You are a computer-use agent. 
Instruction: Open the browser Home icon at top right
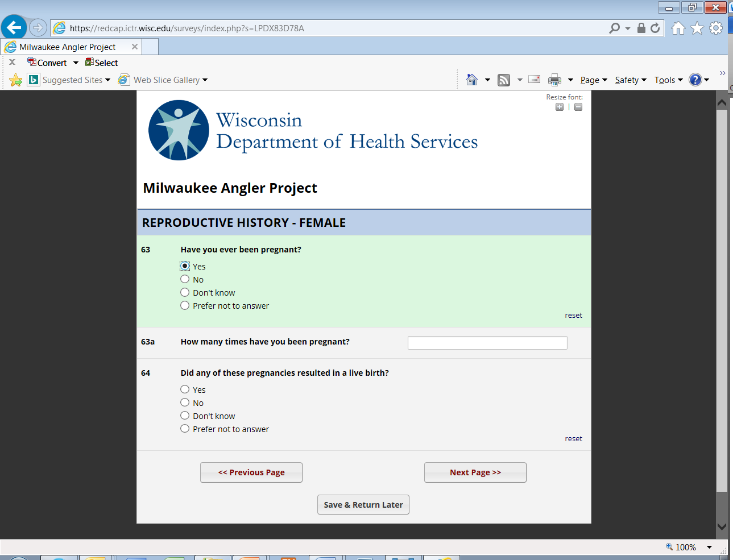pos(678,28)
